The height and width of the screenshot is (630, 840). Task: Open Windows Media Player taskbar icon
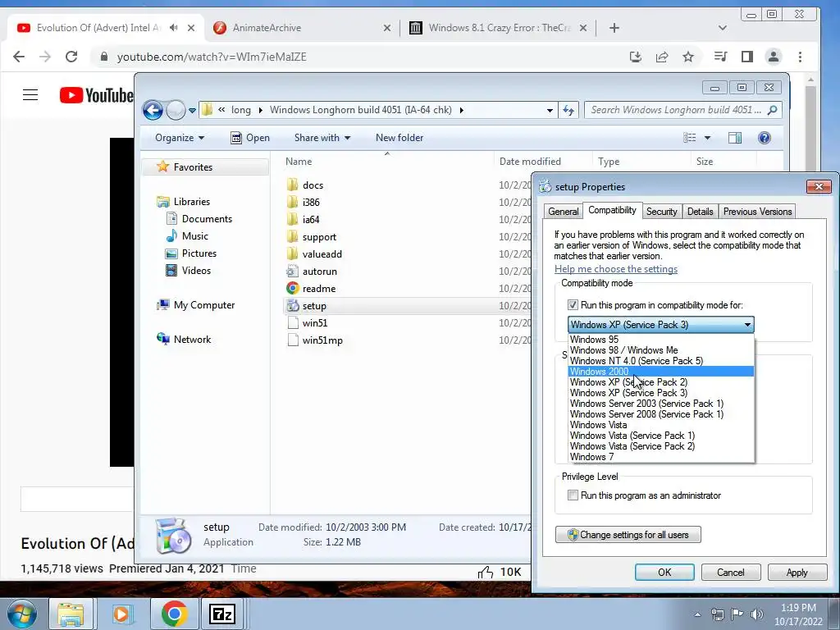121,614
